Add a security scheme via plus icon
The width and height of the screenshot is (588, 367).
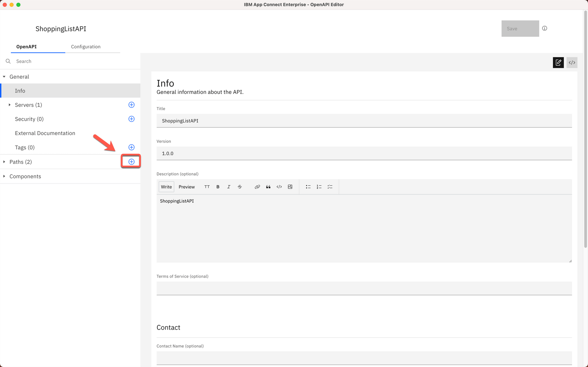(131, 119)
